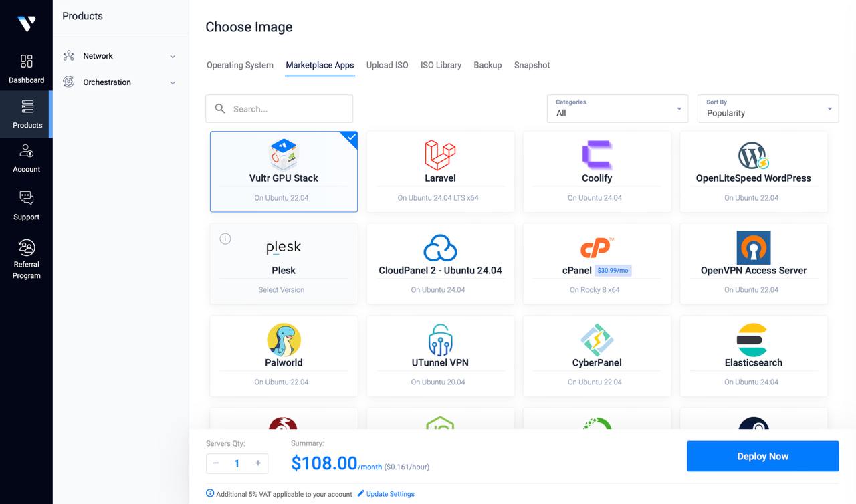Choose the UTunnel VPN app
856x504 pixels.
(x=440, y=356)
